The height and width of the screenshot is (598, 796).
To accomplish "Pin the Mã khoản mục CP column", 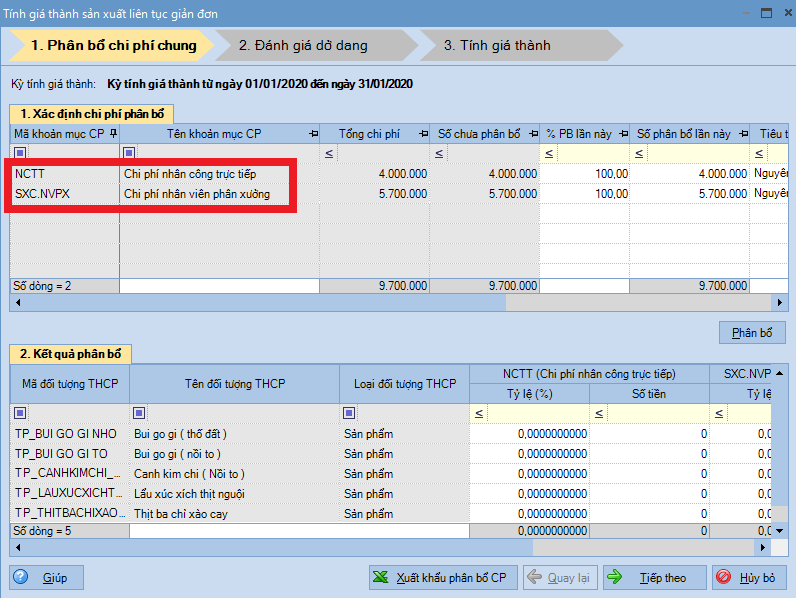I will 113,133.
